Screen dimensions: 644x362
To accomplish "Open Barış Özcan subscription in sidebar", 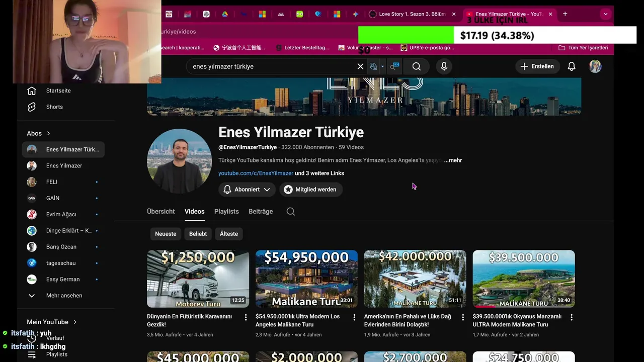I will point(63,247).
